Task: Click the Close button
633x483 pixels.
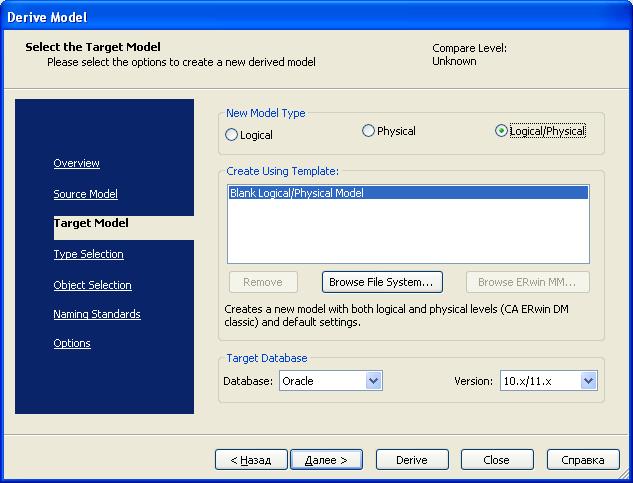Action: click(497, 460)
